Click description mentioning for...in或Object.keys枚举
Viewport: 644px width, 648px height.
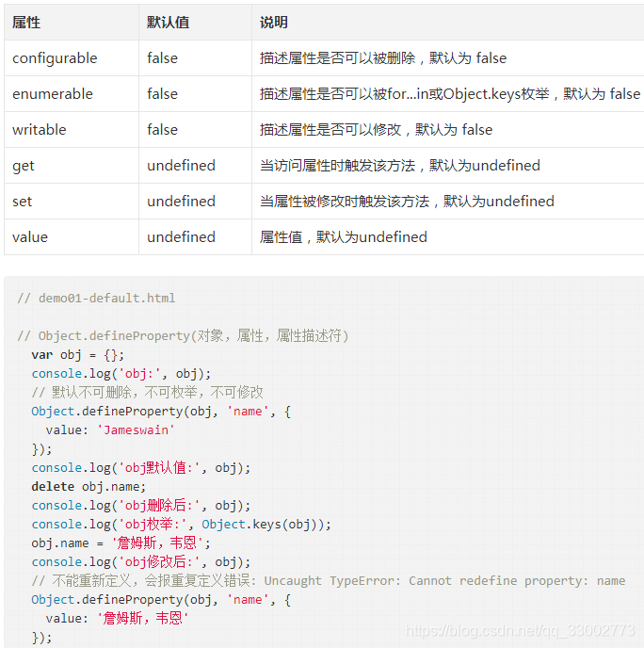point(450,94)
